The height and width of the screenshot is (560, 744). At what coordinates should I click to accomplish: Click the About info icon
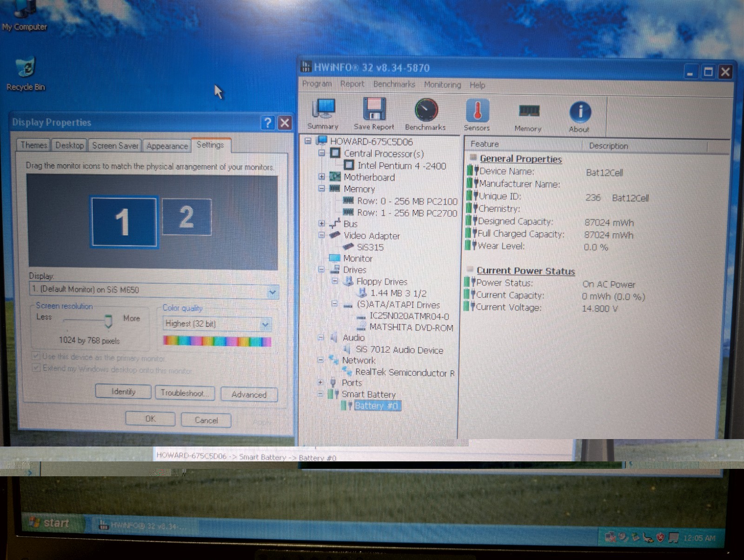click(579, 116)
